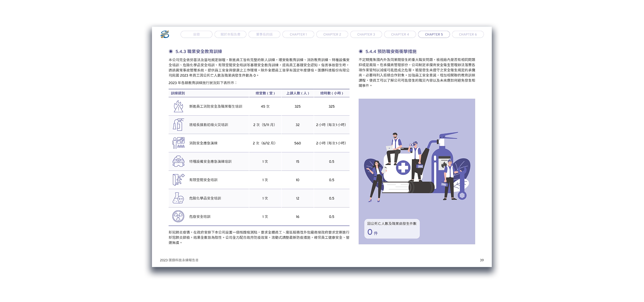
Task: Click the circular bullet marker beside 5.4.3 職業安全教育訓練
Action: (171, 51)
